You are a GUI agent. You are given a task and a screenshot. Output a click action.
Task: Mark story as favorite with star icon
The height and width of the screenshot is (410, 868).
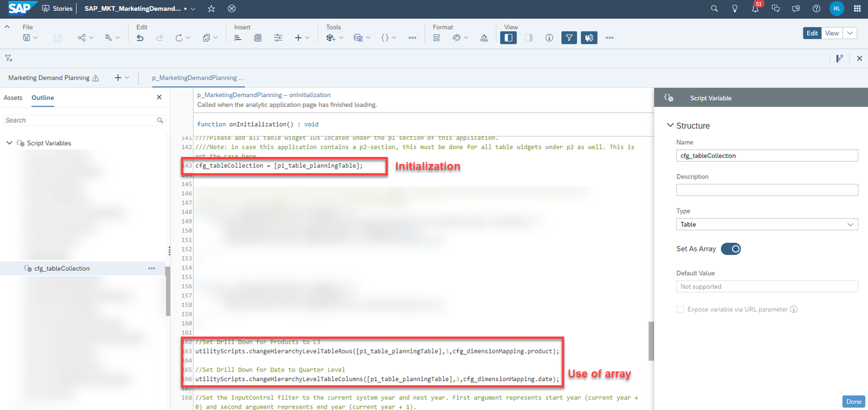(x=211, y=8)
